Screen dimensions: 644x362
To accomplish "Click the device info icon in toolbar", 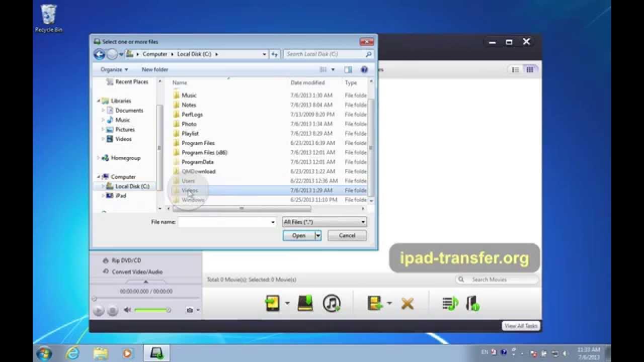I will point(472,303).
